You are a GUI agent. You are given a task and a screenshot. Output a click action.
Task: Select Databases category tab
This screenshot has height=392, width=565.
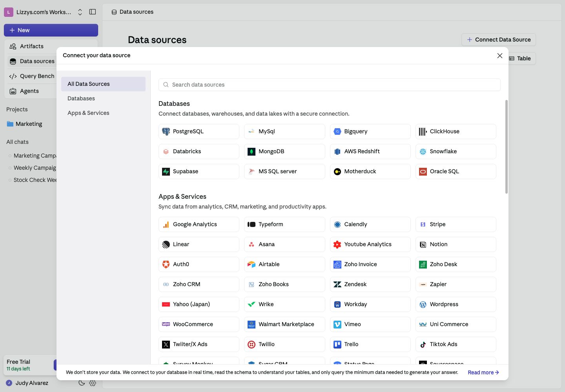103,98
